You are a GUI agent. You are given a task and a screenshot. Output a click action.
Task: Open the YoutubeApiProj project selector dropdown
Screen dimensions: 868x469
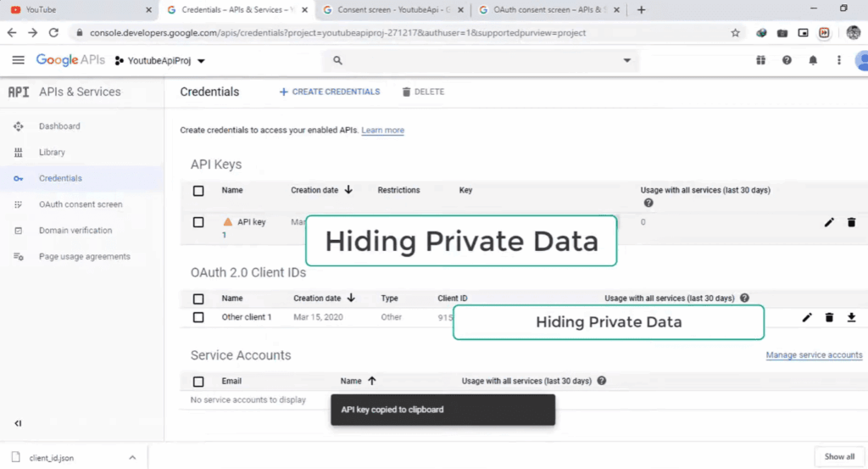(x=160, y=61)
